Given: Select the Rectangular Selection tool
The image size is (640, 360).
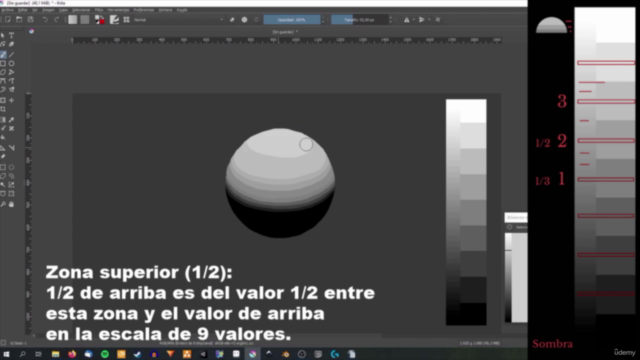Looking at the screenshot, I should click(x=3, y=167).
